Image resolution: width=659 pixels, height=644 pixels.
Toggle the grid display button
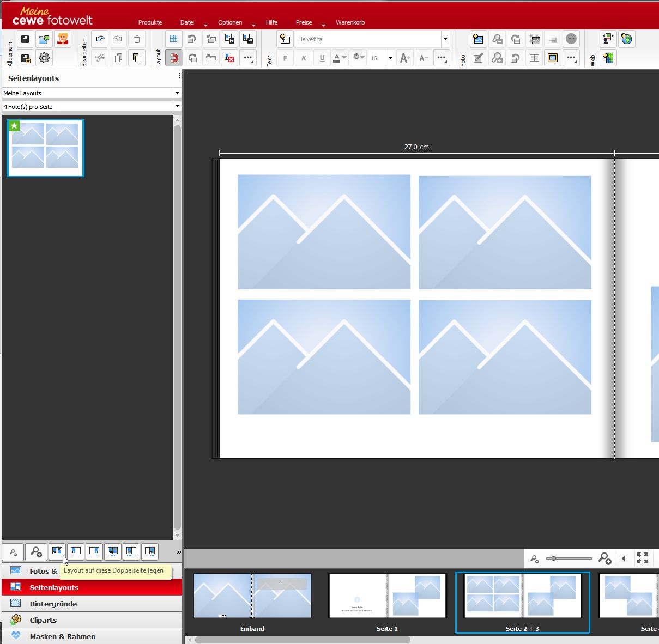coord(173,39)
